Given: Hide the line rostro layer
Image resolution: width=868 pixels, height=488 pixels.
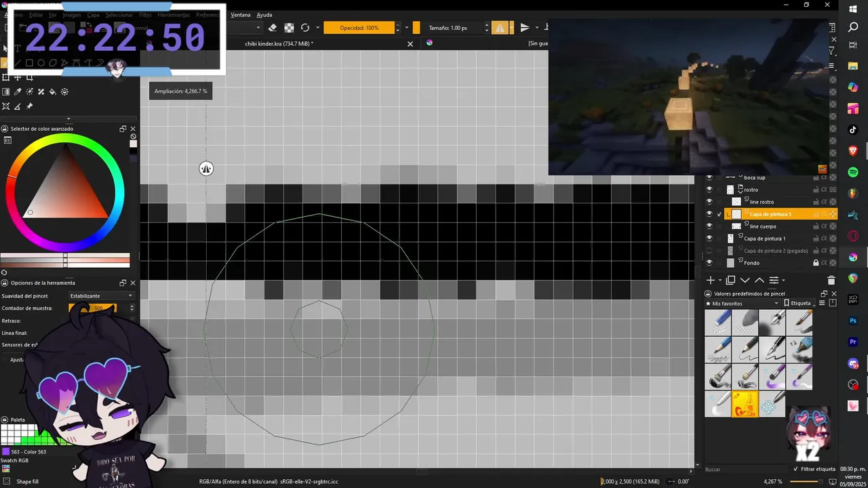Looking at the screenshot, I should tap(709, 202).
